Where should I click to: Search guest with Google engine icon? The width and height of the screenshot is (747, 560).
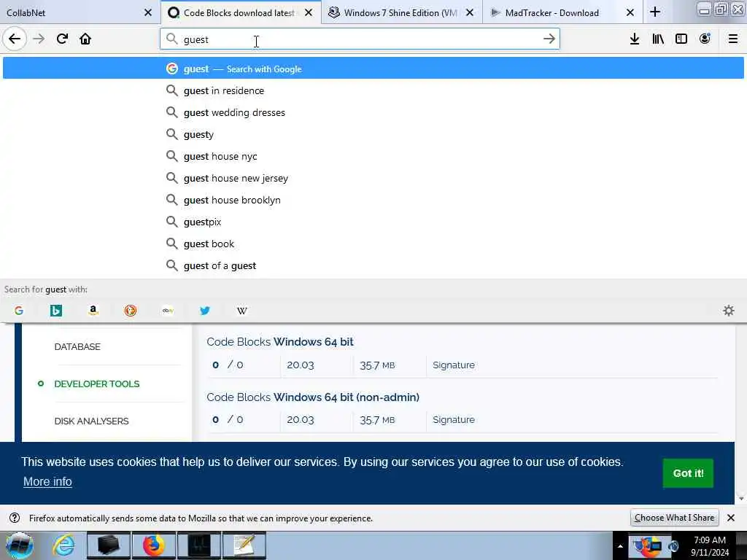tap(18, 311)
